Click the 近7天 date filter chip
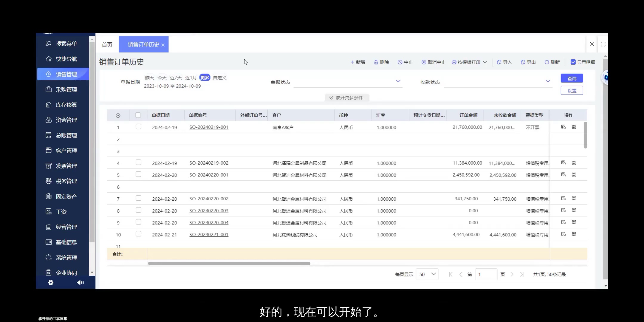Screen dimensions: 644x322 tap(176, 77)
